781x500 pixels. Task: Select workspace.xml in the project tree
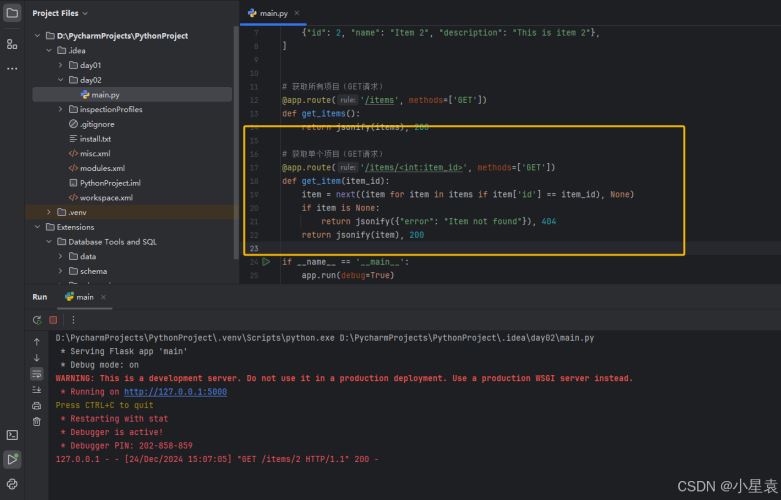pos(106,198)
